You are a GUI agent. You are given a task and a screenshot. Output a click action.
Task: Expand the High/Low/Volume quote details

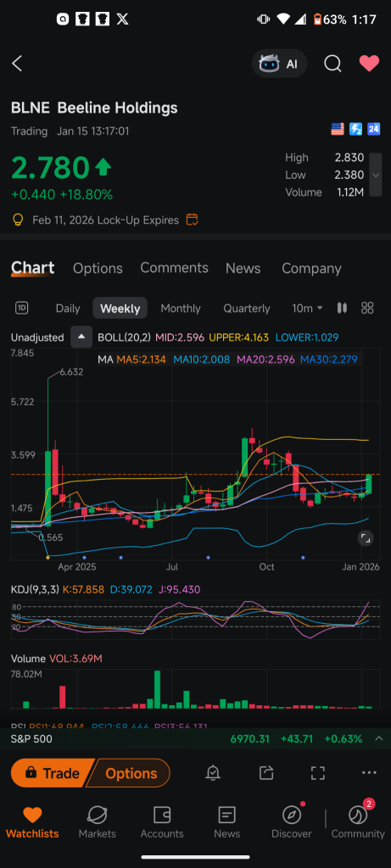tap(376, 175)
